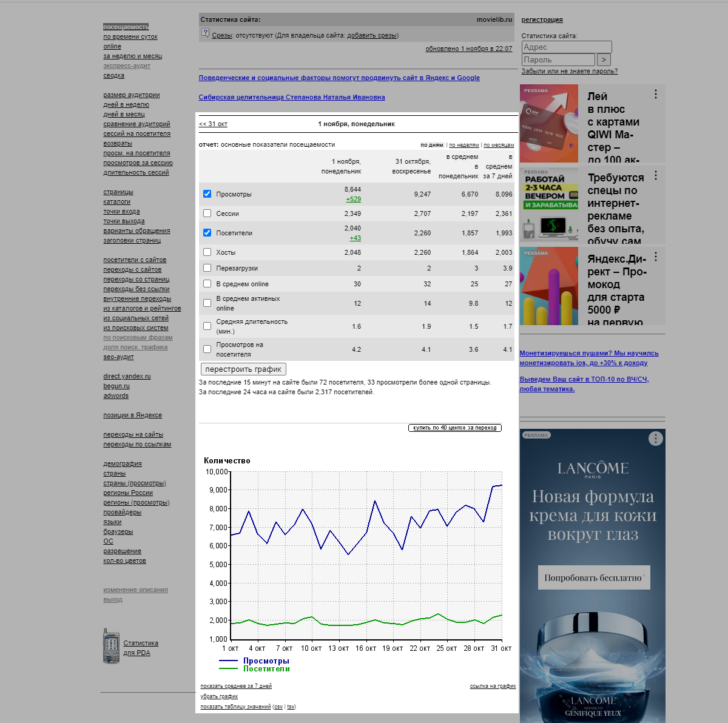Open the регистрация link
728x723 pixels.
[542, 20]
